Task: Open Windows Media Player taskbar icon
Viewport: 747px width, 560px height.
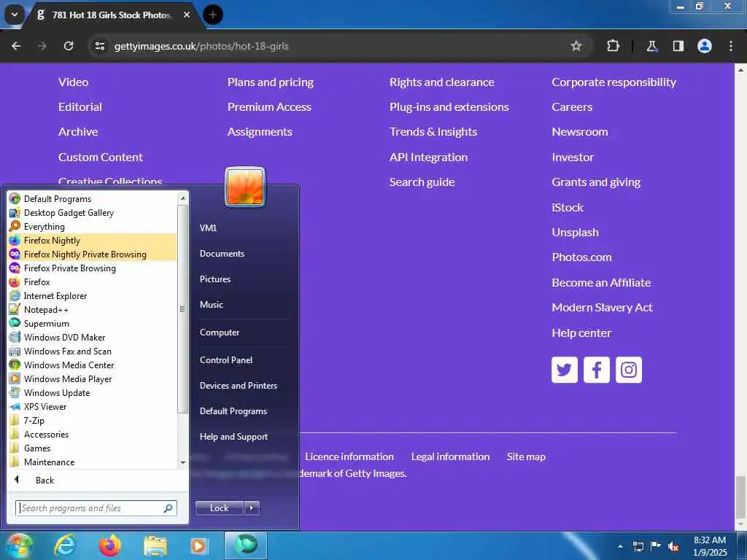Action: tap(198, 545)
